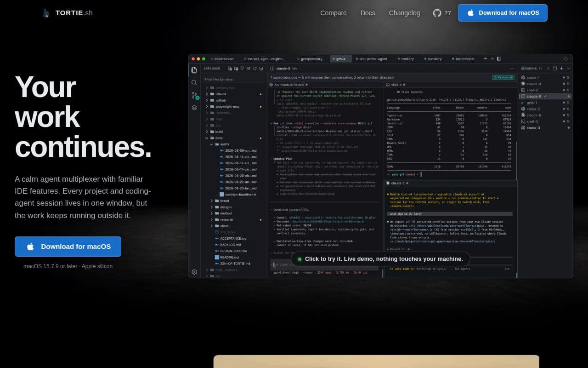Click the notification bell in the app title bar

click(566, 59)
